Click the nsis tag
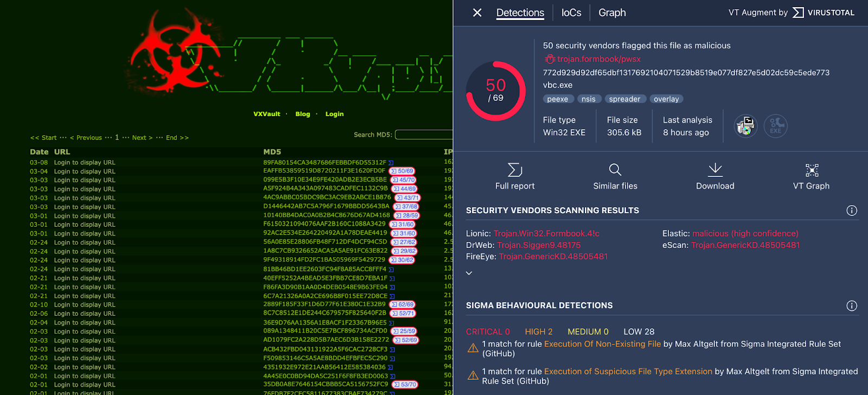This screenshot has width=868, height=395. pos(589,99)
